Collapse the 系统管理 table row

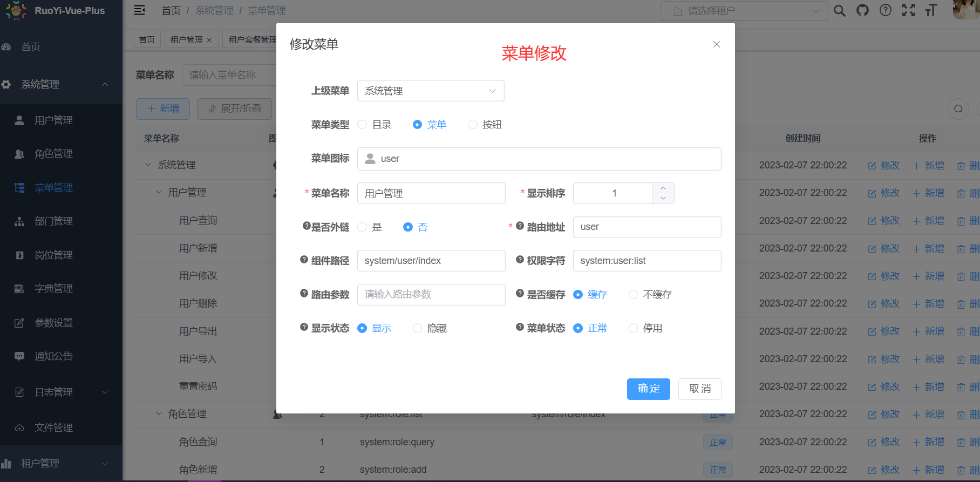[x=148, y=165]
